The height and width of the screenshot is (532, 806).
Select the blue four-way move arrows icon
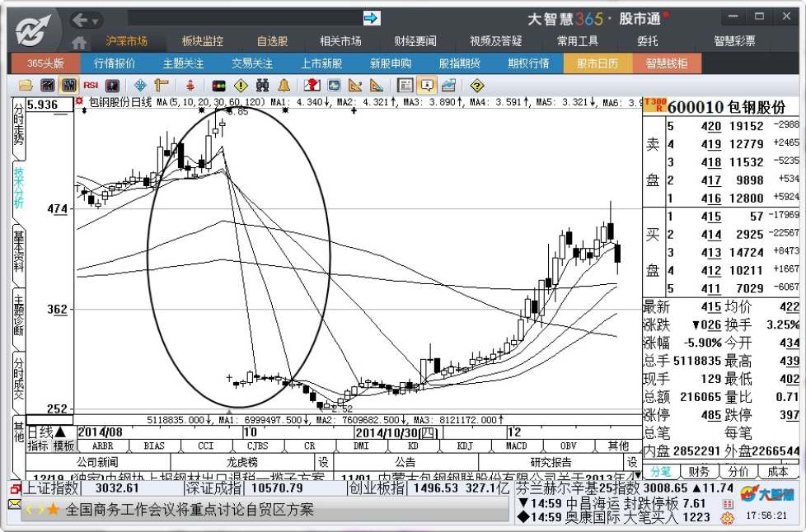point(139,86)
